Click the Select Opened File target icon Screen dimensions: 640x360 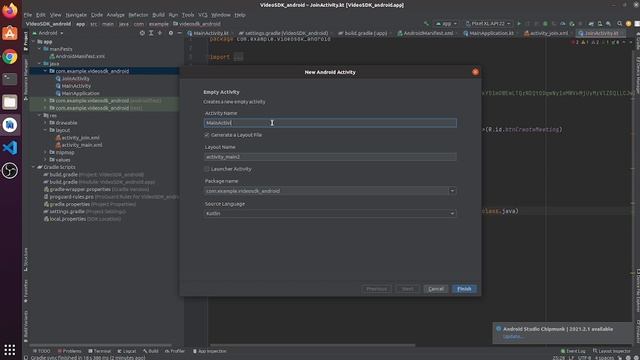pyautogui.click(x=142, y=33)
